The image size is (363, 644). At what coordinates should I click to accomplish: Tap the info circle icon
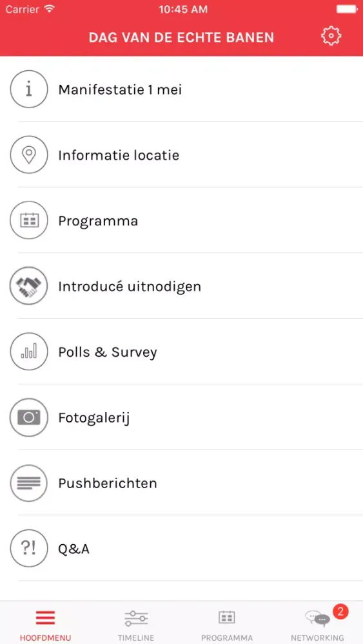point(29,90)
